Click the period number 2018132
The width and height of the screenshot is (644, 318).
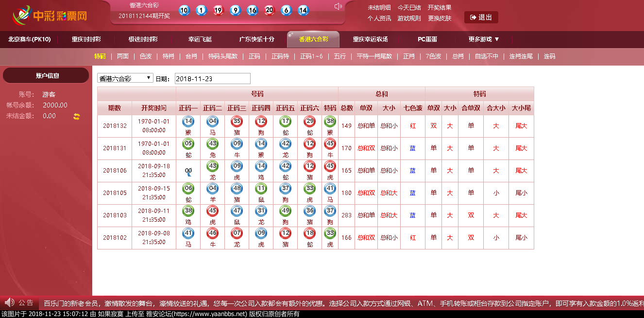pos(115,126)
